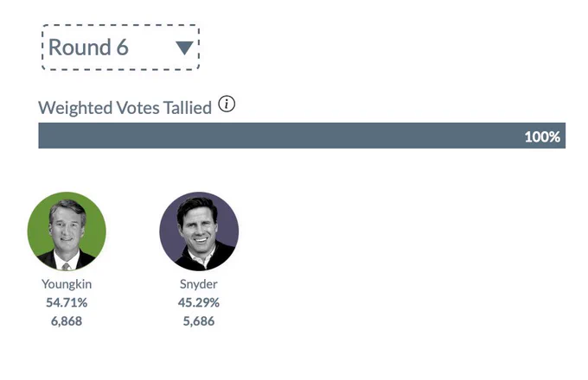Click Youngkin's 6,868 vote count
This screenshot has width=588, height=380.
(67, 321)
